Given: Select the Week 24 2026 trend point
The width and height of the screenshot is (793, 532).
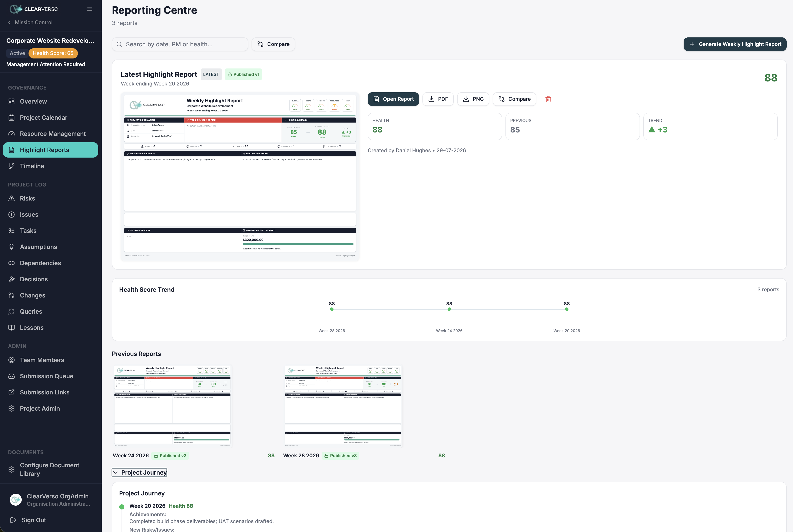Looking at the screenshot, I should click(x=449, y=309).
